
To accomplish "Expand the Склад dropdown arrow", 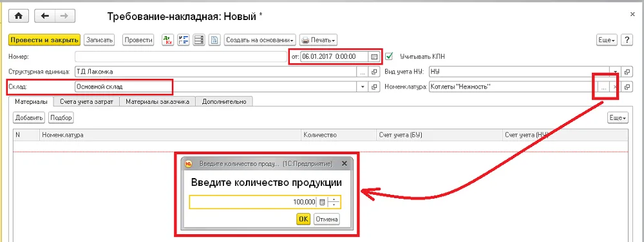I will pyautogui.click(x=363, y=87).
